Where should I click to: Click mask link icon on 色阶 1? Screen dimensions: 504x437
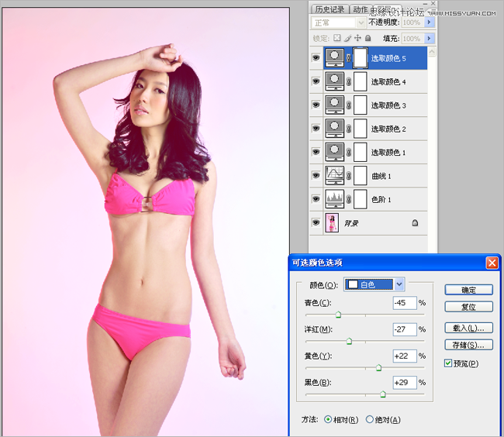tap(349, 199)
